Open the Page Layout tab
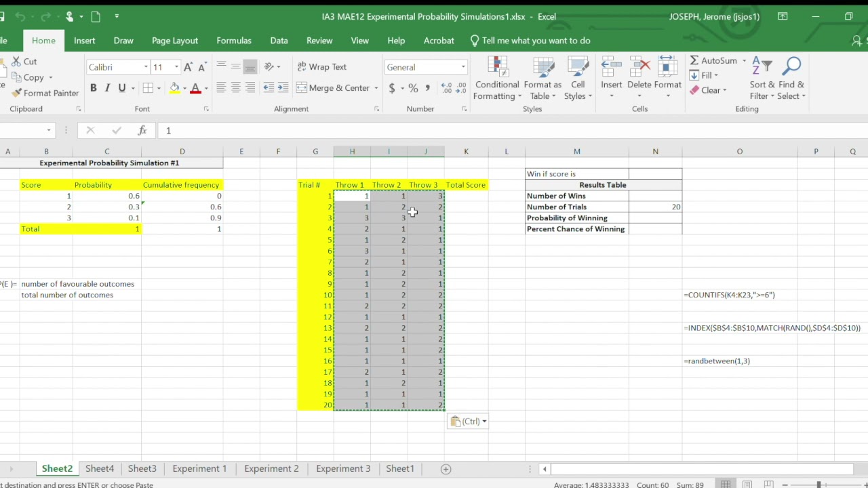Image resolution: width=868 pixels, height=488 pixels. [x=175, y=41]
